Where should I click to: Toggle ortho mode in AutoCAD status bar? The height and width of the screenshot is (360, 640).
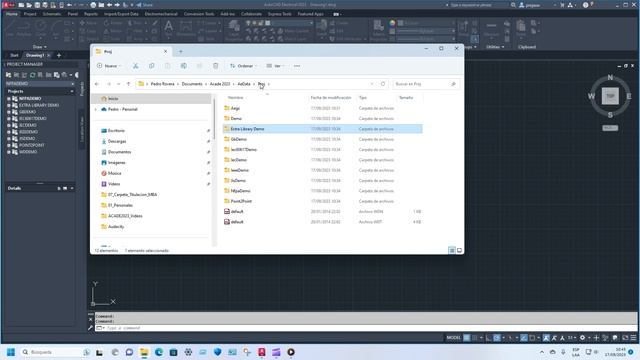point(489,338)
